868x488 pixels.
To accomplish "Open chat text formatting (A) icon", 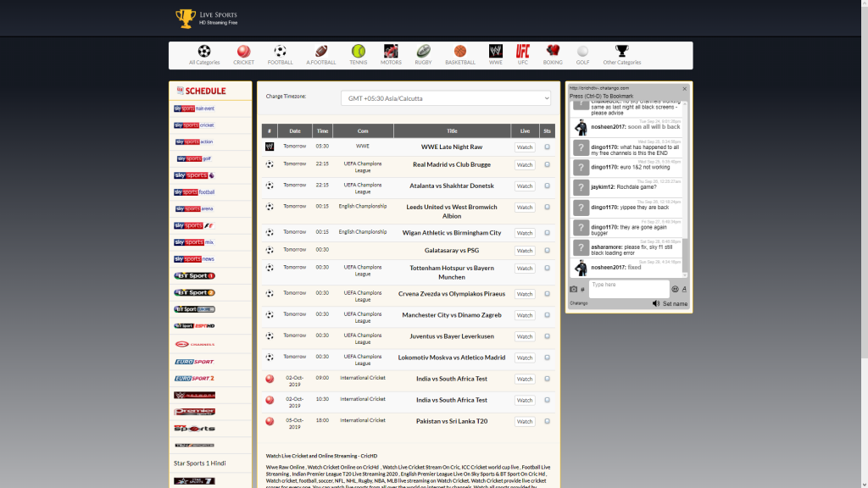I will (x=684, y=289).
